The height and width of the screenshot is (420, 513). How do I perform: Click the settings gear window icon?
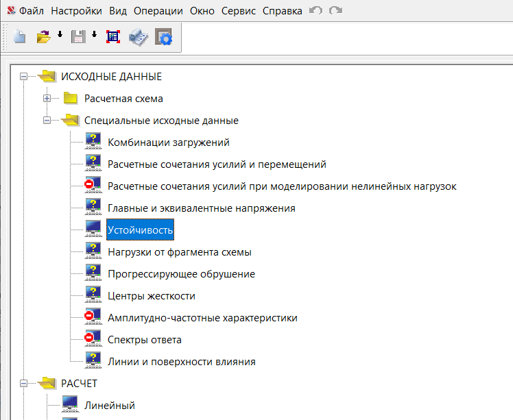pos(163,36)
